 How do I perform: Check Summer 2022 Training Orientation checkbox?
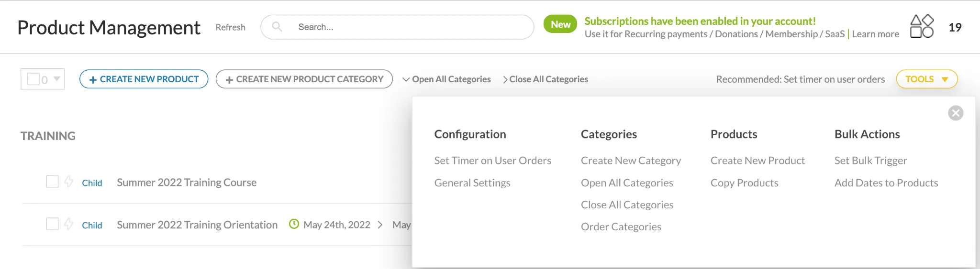pyautogui.click(x=52, y=224)
